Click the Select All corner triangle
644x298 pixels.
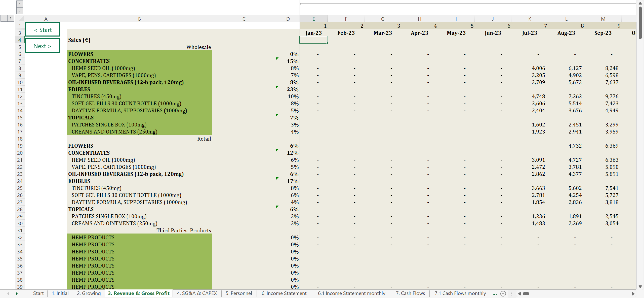(21, 19)
